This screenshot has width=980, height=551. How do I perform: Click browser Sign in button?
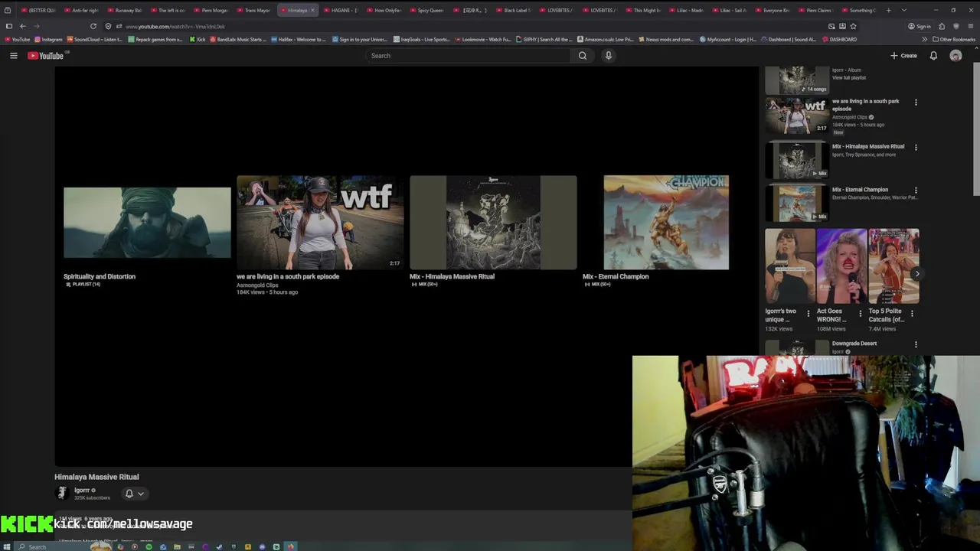point(920,26)
